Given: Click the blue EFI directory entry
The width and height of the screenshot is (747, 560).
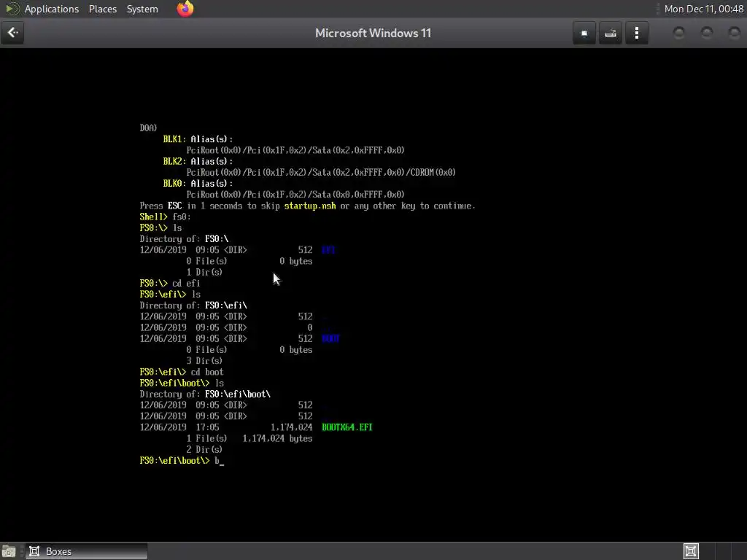Looking at the screenshot, I should coord(328,250).
